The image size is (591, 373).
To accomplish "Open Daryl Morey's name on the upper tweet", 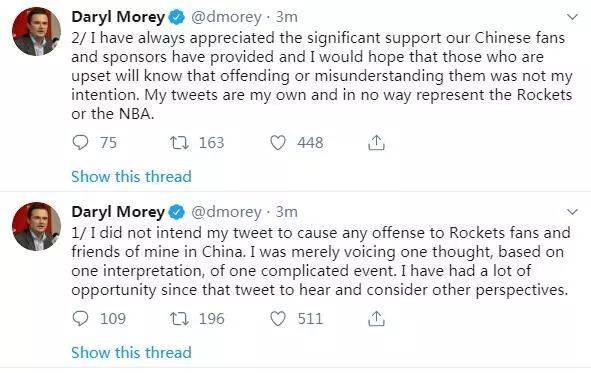I will click(x=118, y=17).
